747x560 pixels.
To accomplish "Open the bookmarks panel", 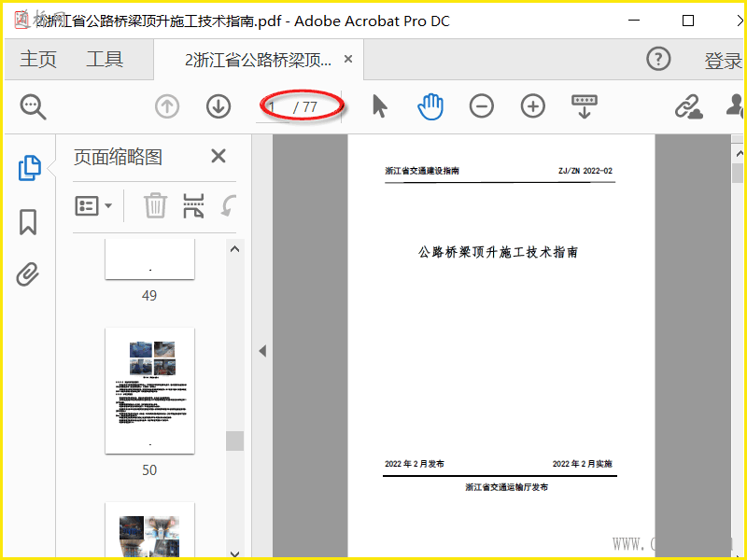I will (28, 222).
